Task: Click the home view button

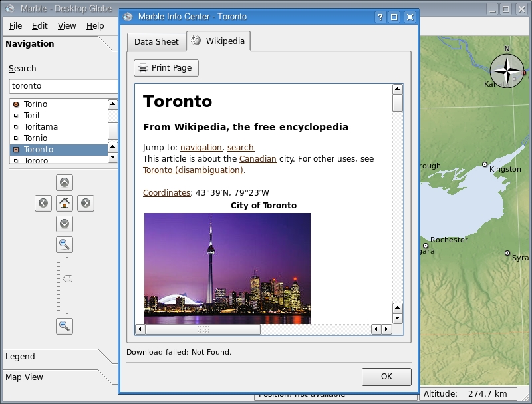Action: click(x=65, y=203)
